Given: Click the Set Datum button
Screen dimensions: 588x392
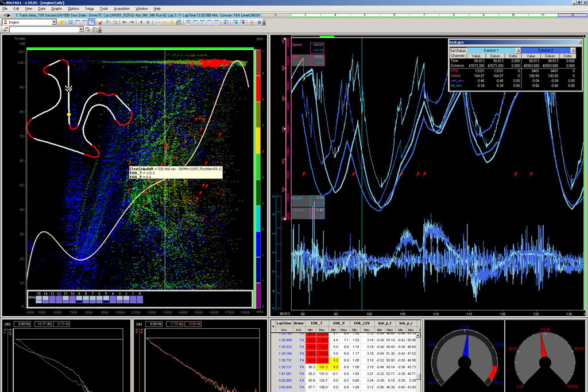Looking at the screenshot, I should click(458, 51).
